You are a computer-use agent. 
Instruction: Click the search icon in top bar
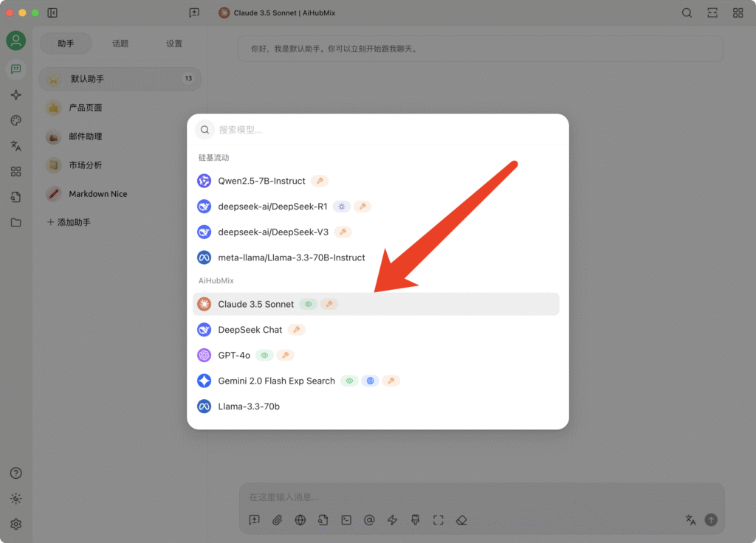(687, 13)
